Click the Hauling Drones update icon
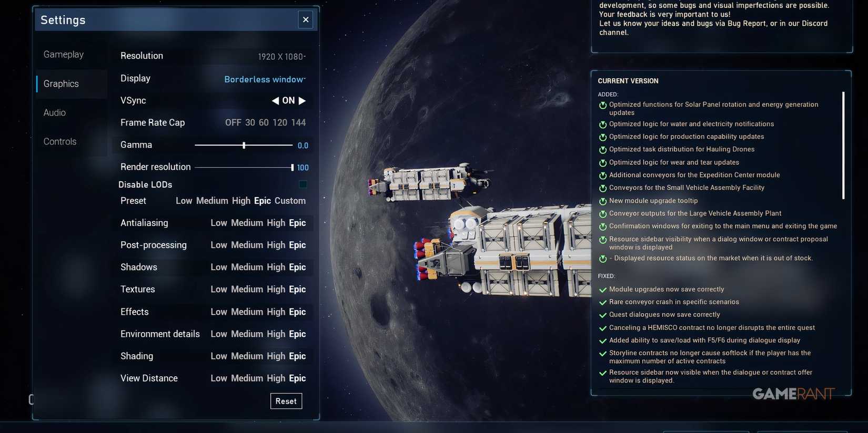 pyautogui.click(x=603, y=150)
